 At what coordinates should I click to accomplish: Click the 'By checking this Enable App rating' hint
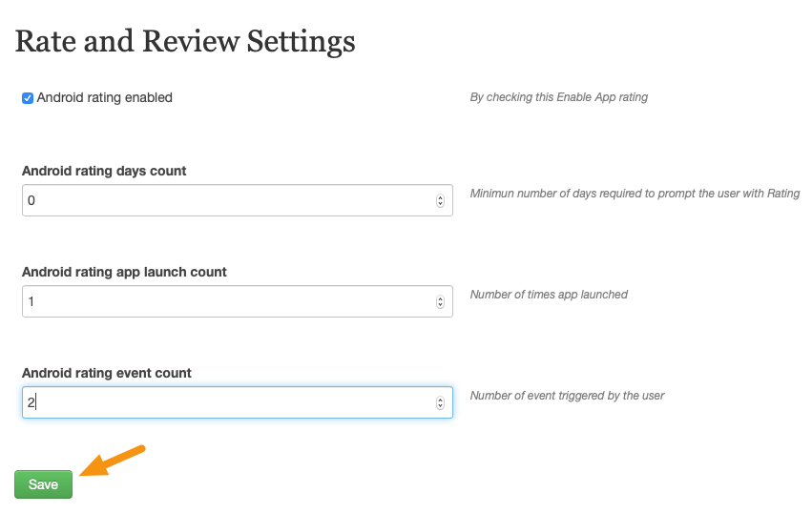point(559,97)
